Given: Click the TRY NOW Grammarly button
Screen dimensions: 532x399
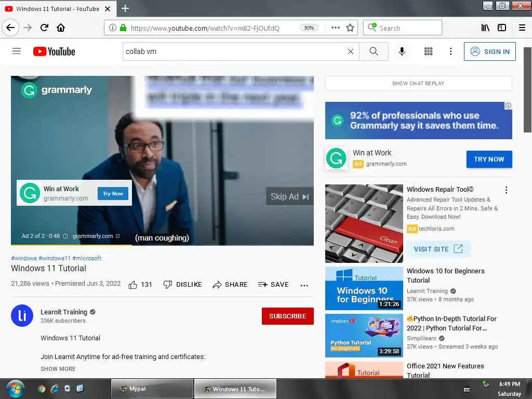Looking at the screenshot, I should point(489,159).
